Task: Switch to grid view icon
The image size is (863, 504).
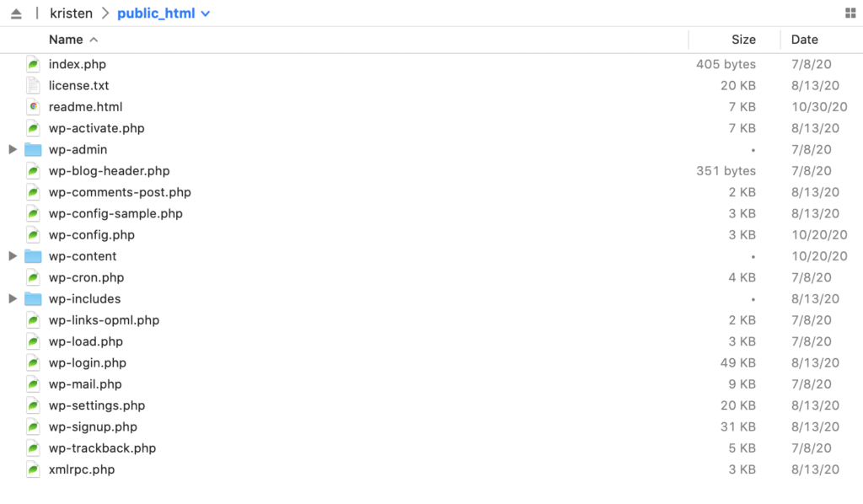Action: pyautogui.click(x=850, y=13)
